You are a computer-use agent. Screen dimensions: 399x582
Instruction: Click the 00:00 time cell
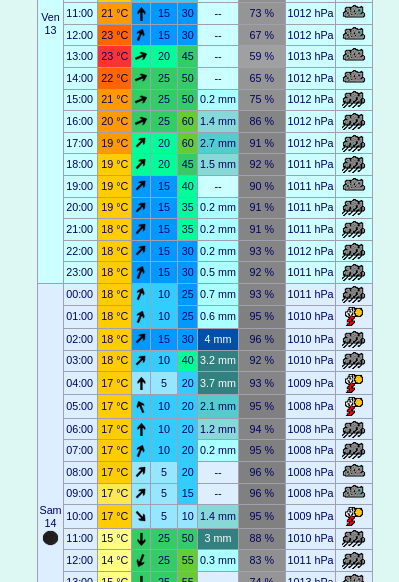(x=80, y=294)
